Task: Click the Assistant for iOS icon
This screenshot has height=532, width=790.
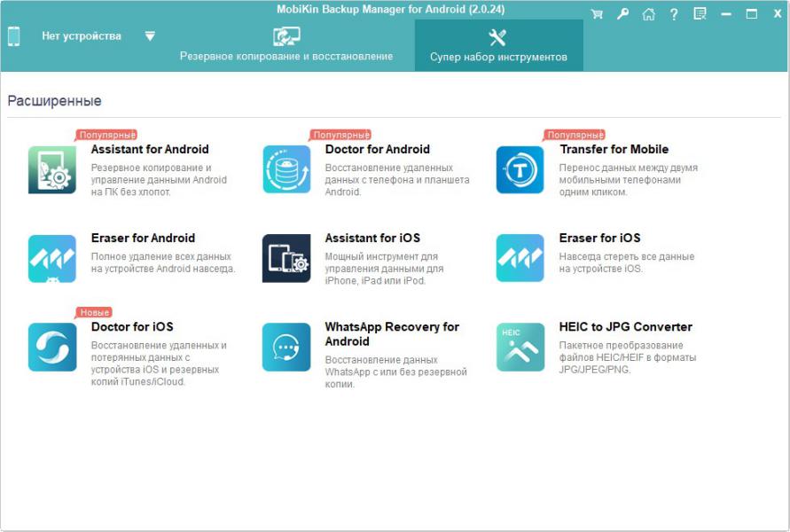Action: (286, 258)
